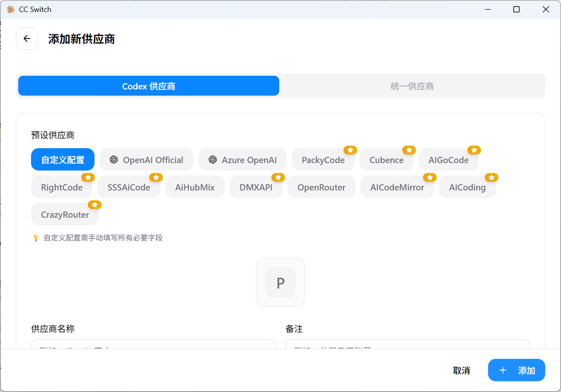This screenshot has height=392, width=561.
Task: Click the CC Switch app logo in title bar
Action: pyautogui.click(x=11, y=9)
